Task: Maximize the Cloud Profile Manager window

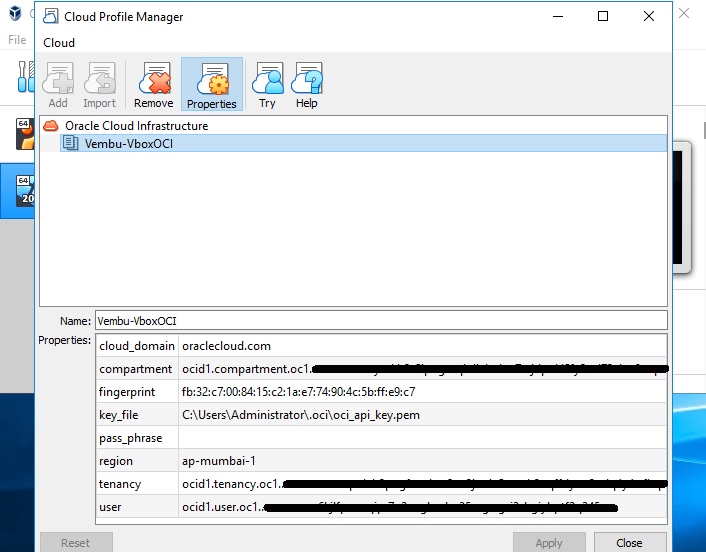Action: point(603,16)
